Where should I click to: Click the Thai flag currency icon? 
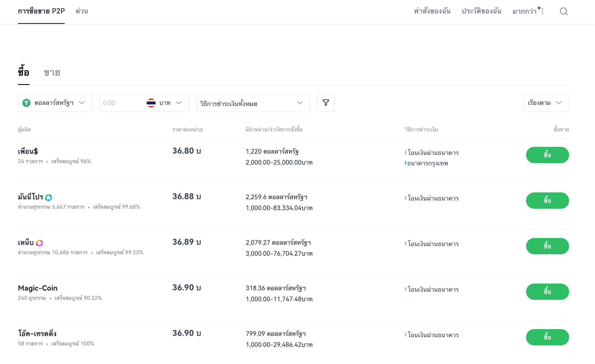(151, 103)
